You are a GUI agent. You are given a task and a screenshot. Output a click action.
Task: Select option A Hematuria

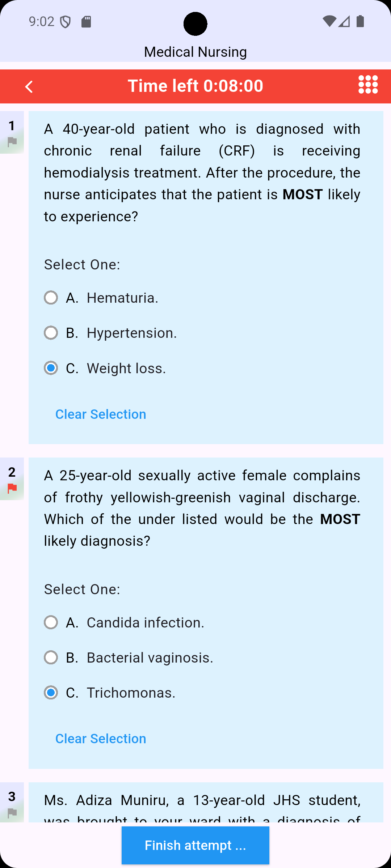(x=51, y=298)
